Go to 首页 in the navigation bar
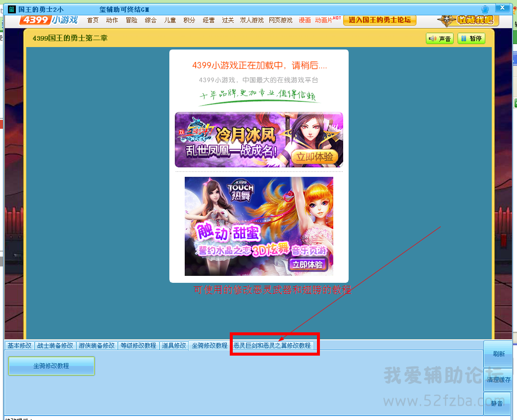 click(93, 20)
